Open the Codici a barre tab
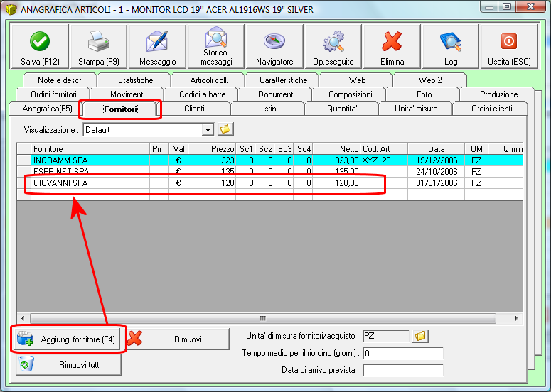 tap(202, 94)
